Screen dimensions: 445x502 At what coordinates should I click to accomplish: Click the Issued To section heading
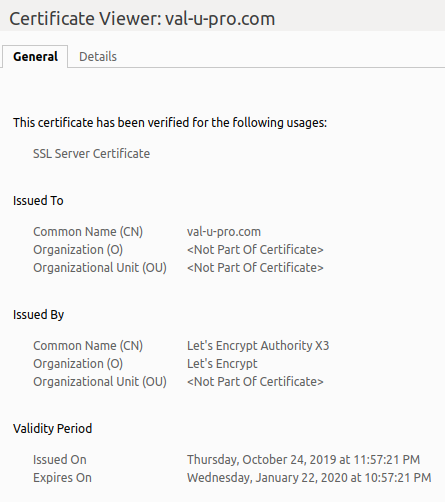pos(38,201)
